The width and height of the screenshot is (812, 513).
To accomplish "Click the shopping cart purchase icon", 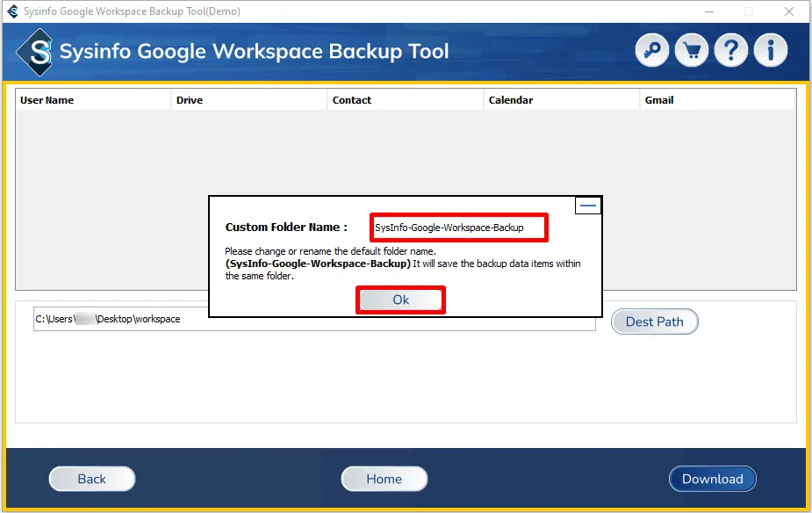I will coord(692,50).
